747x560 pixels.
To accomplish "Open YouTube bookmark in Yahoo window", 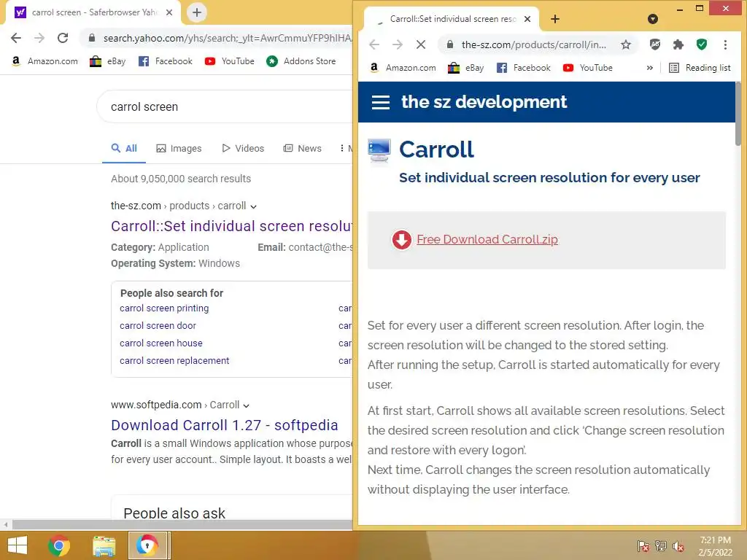I will click(x=229, y=61).
